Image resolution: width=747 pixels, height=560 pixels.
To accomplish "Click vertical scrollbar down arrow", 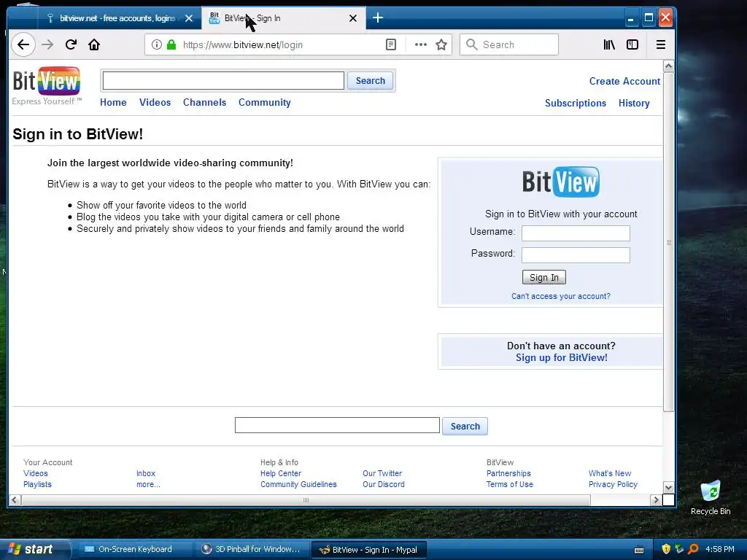I will [x=668, y=488].
